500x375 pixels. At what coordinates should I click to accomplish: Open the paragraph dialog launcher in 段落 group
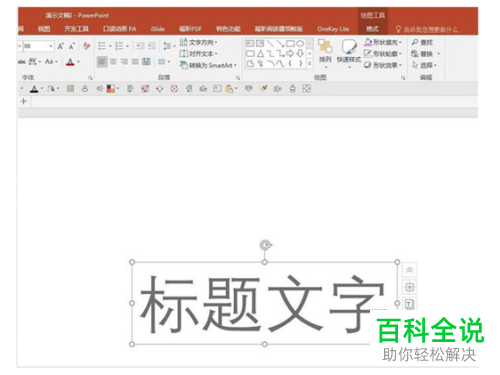pos(238,78)
